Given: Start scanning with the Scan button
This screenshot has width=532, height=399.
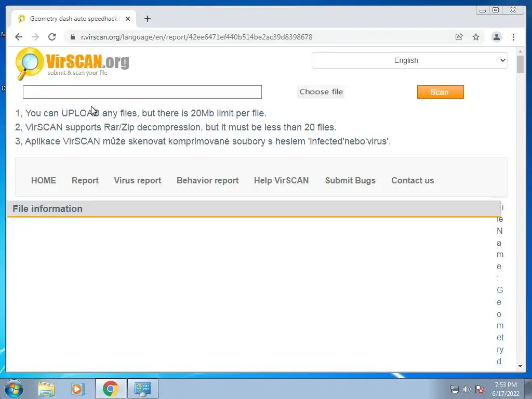Looking at the screenshot, I should tap(441, 92).
